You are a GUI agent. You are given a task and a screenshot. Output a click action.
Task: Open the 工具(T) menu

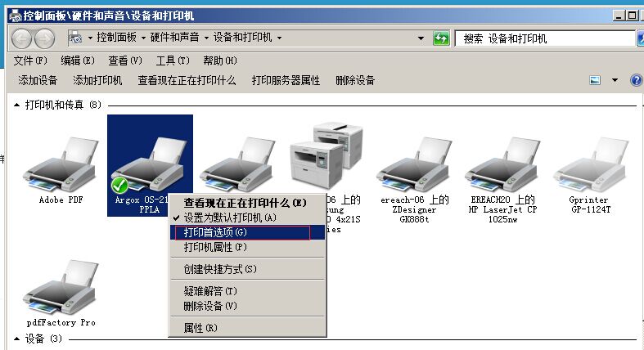(173, 61)
